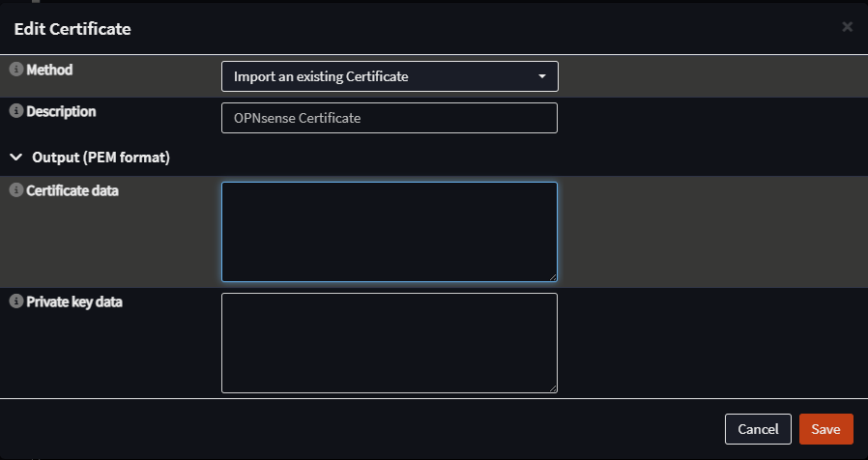
Task: Click the Private key textarea resize handle
Action: coord(552,388)
